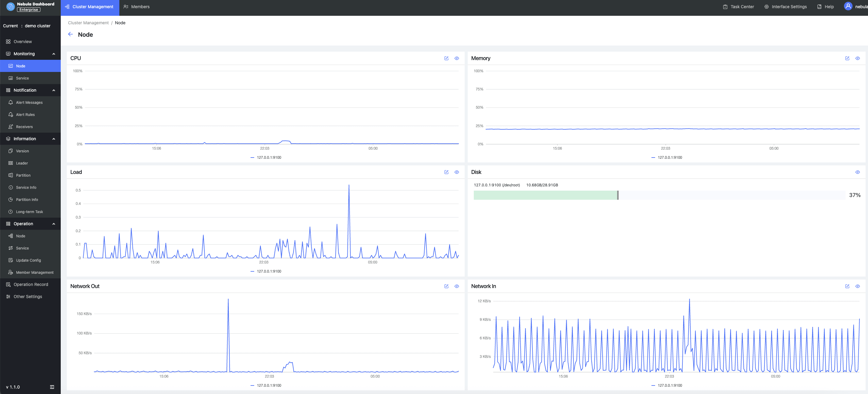View the Leader information page
This screenshot has width=868, height=394.
pos(22,163)
